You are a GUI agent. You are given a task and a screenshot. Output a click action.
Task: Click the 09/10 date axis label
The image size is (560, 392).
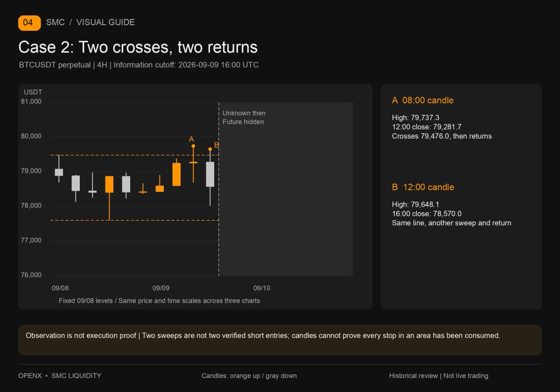pos(262,288)
